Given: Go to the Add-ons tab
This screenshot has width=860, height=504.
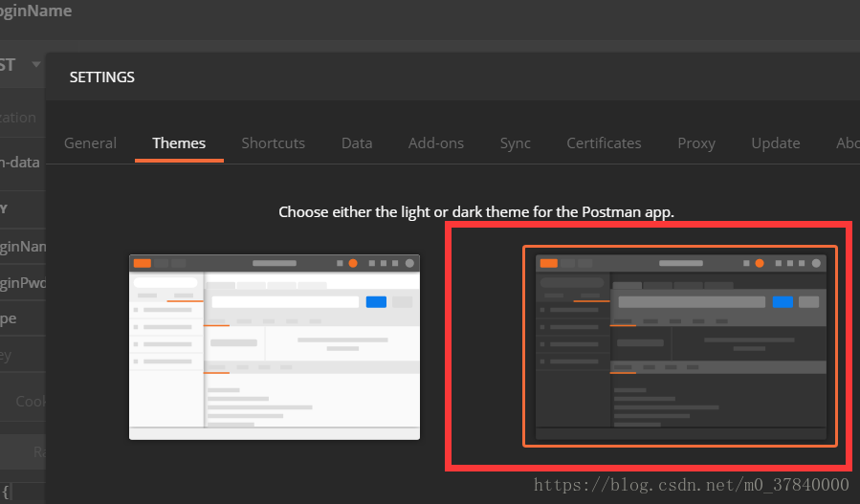Looking at the screenshot, I should click(x=436, y=143).
